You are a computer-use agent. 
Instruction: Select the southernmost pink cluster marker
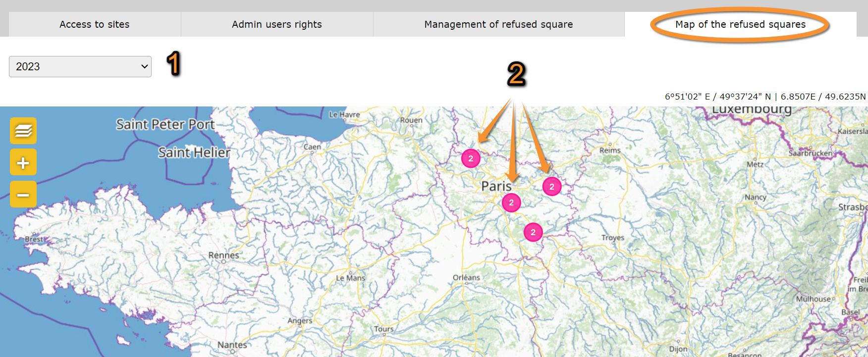(x=533, y=232)
